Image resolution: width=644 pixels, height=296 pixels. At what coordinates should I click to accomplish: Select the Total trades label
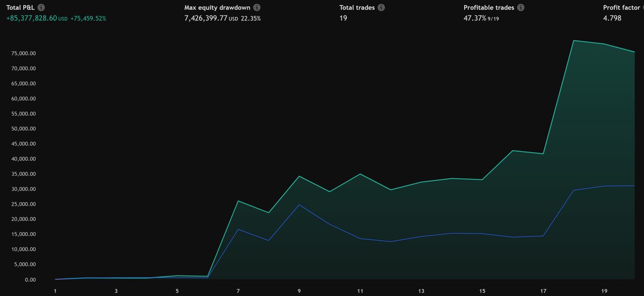(357, 8)
